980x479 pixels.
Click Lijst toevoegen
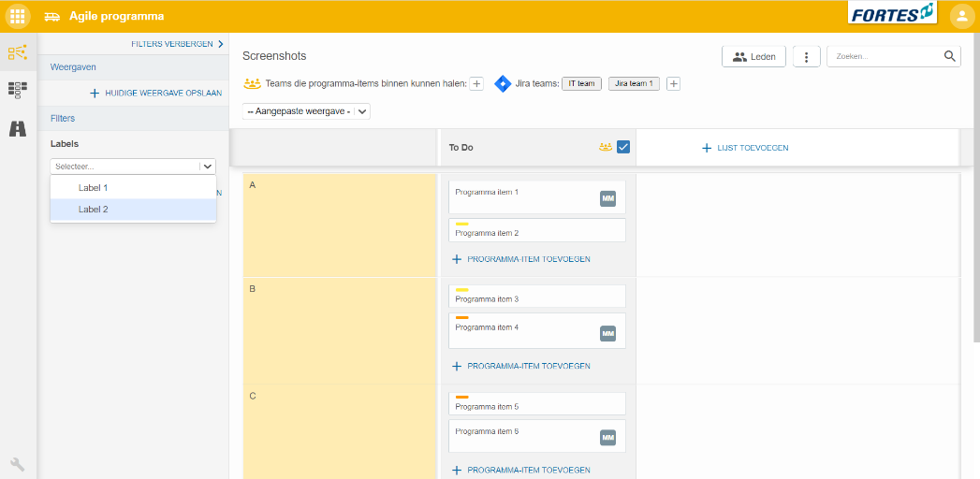tap(744, 148)
